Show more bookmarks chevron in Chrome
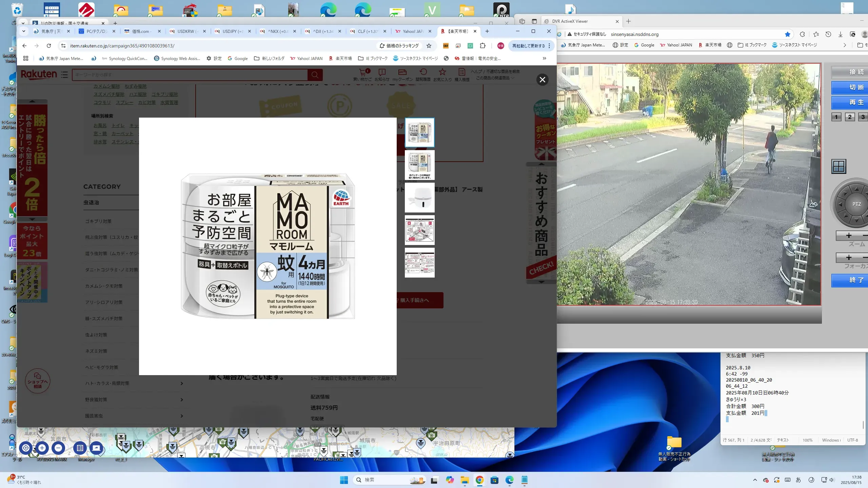The height and width of the screenshot is (488, 868). [x=544, y=58]
